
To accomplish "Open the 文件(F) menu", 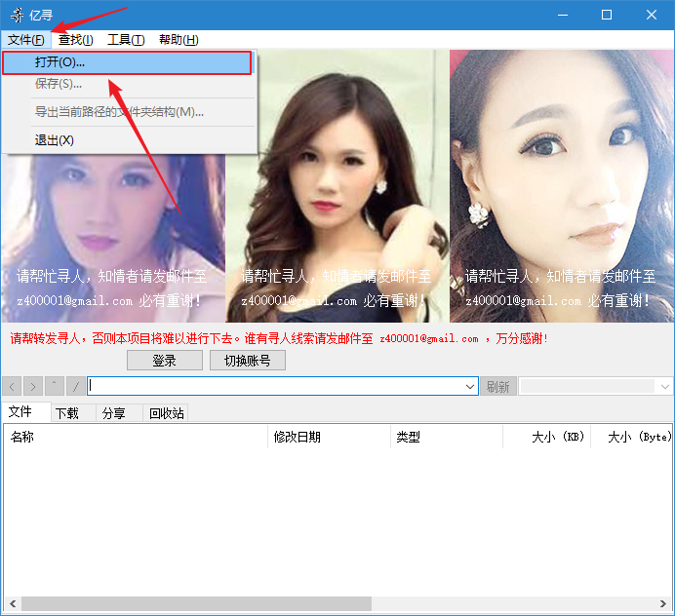I will (25, 40).
